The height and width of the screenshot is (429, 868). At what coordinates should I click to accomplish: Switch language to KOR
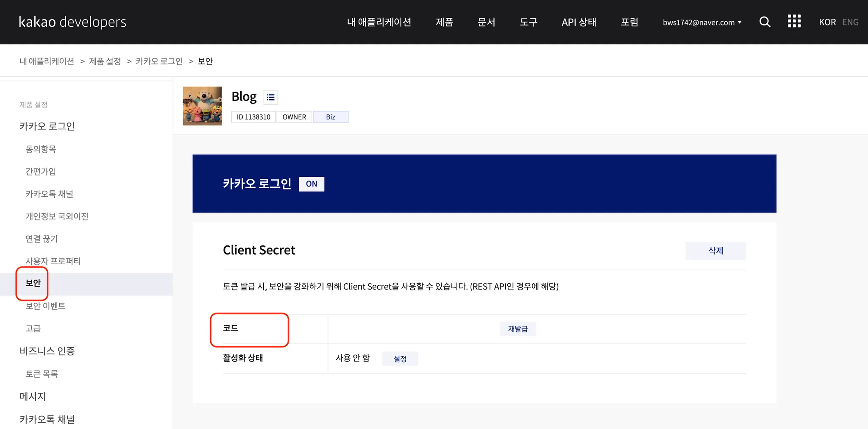pos(827,22)
